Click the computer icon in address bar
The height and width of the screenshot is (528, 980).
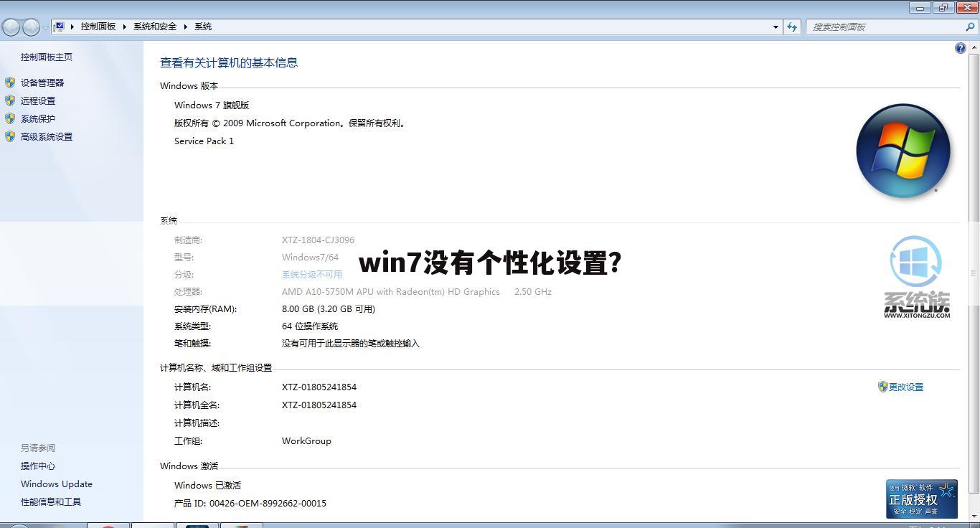60,27
